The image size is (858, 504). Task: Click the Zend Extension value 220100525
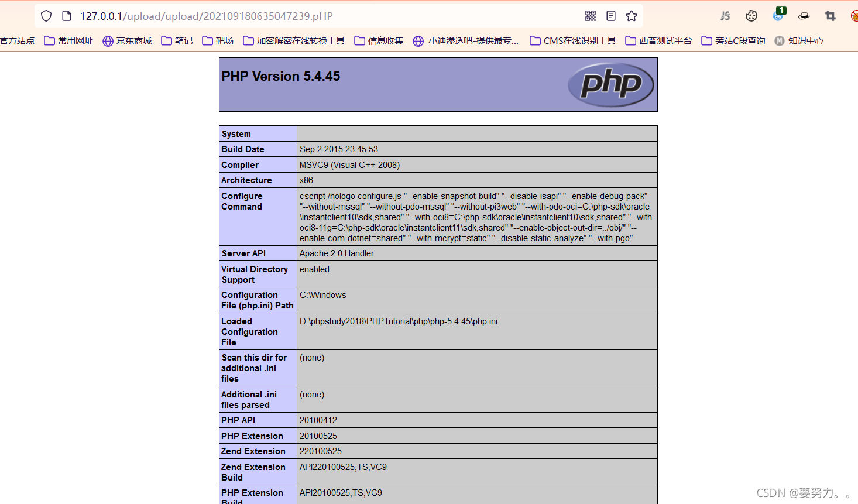point(321,451)
